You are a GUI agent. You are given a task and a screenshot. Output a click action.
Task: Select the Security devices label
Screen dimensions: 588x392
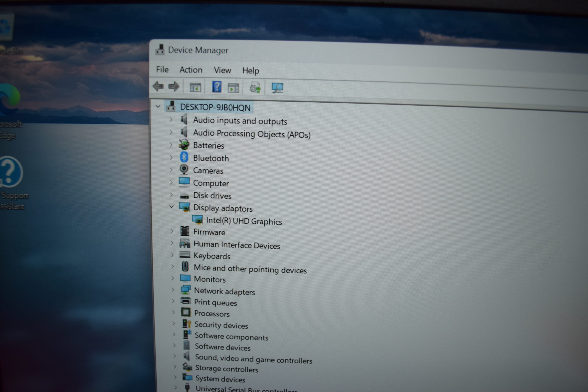pyautogui.click(x=221, y=325)
